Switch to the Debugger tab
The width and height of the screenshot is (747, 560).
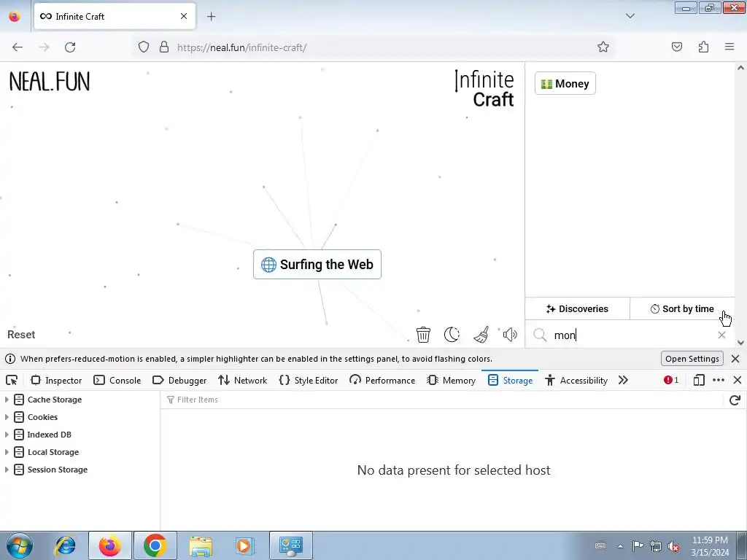(x=179, y=380)
